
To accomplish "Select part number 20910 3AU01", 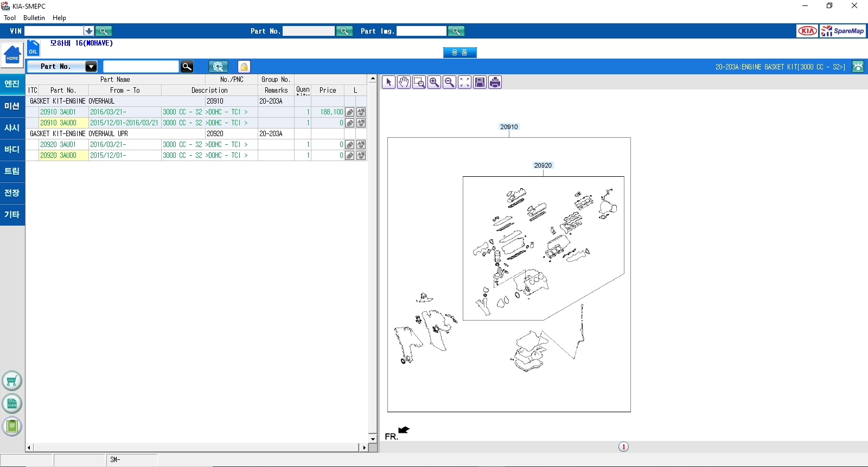I will pos(58,112).
